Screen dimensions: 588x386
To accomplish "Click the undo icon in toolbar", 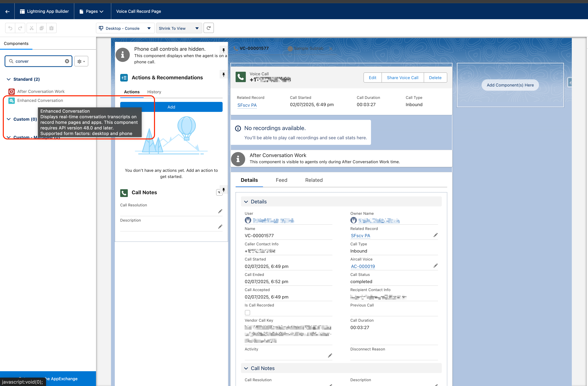I will coord(10,28).
